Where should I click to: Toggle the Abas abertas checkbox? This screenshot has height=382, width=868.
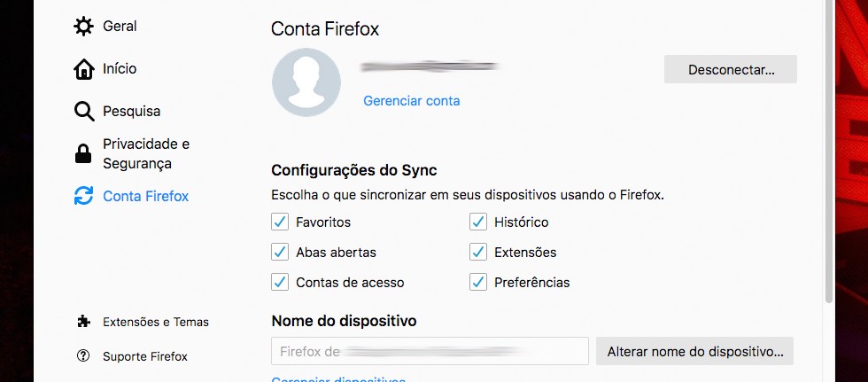pyautogui.click(x=280, y=252)
